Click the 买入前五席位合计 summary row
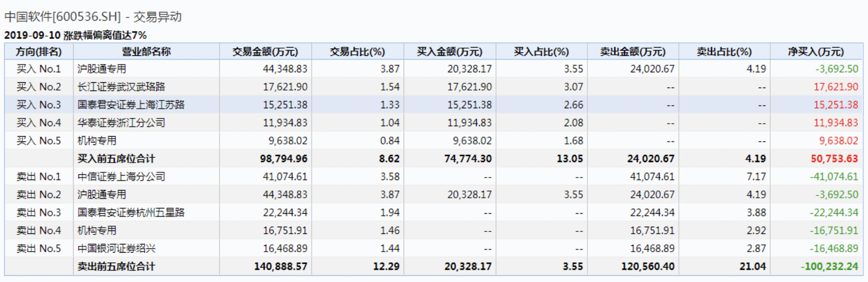Viewport: 868px width, 282px height. (116, 159)
